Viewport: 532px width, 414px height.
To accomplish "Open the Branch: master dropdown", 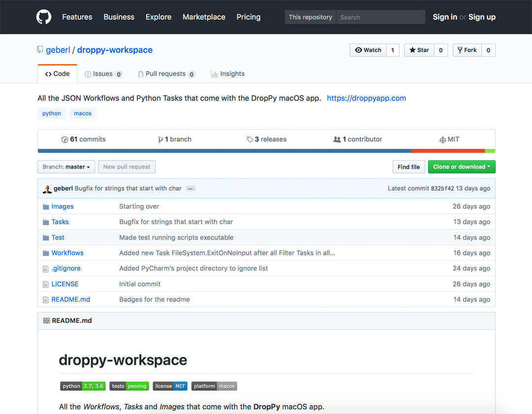I will coord(66,167).
